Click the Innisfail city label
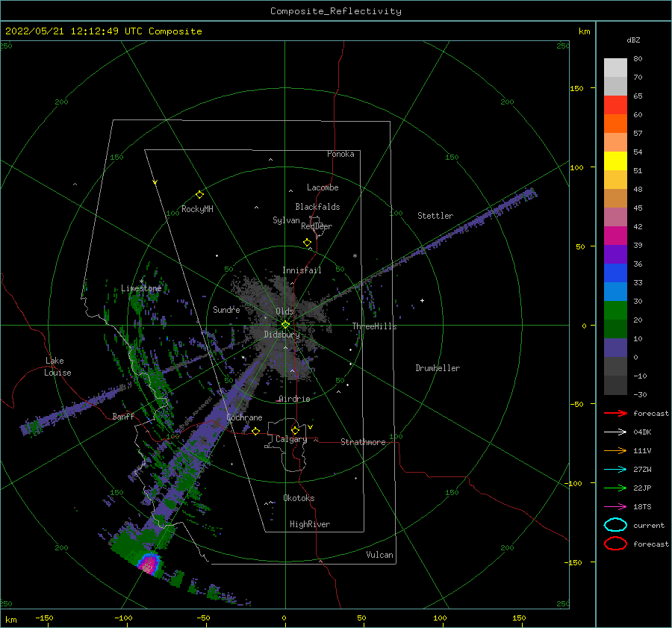This screenshot has width=672, height=628. point(302,270)
